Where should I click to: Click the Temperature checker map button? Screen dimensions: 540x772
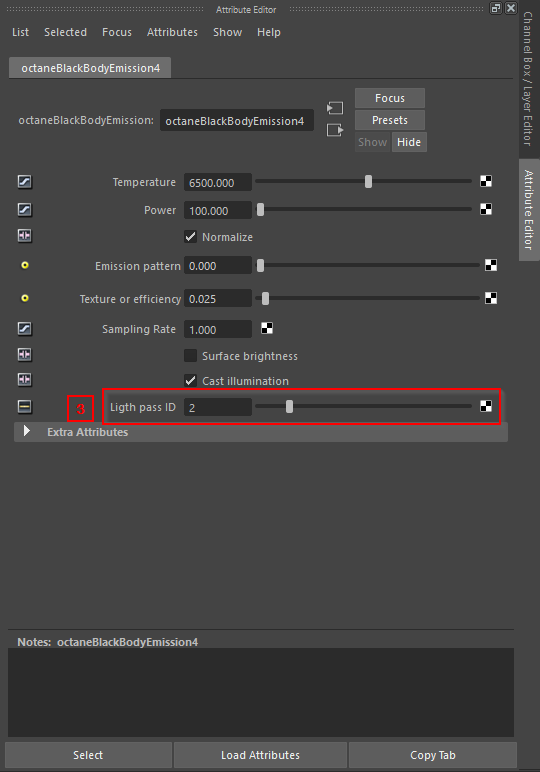pyautogui.click(x=486, y=181)
